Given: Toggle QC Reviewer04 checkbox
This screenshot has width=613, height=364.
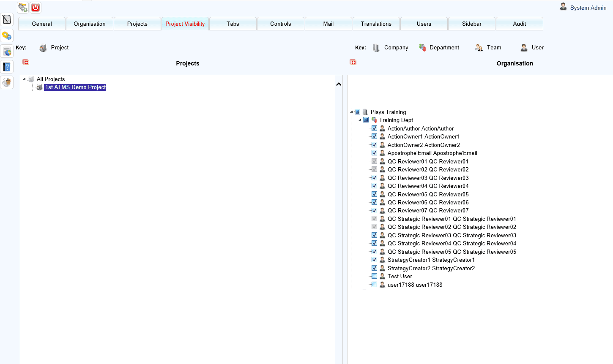Looking at the screenshot, I should (x=374, y=186).
